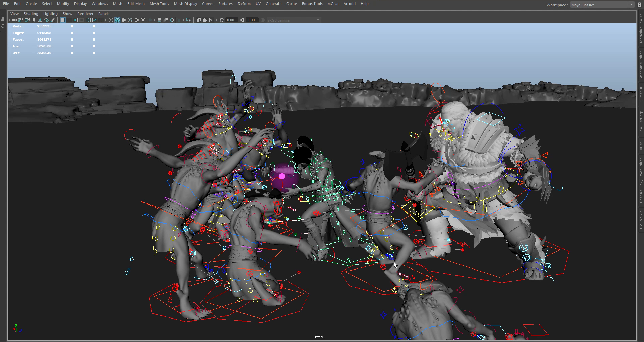Toggle the viewport Grid display
This screenshot has height=342, width=644.
coord(63,20)
